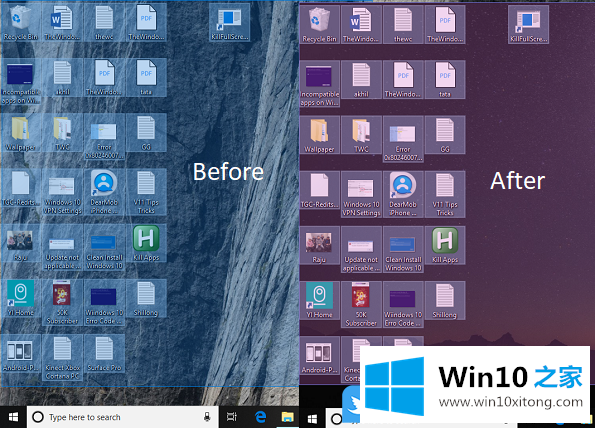This screenshot has height=428, width=595.
Task: Select the thewc text file on After desktop
Action: pos(403,24)
